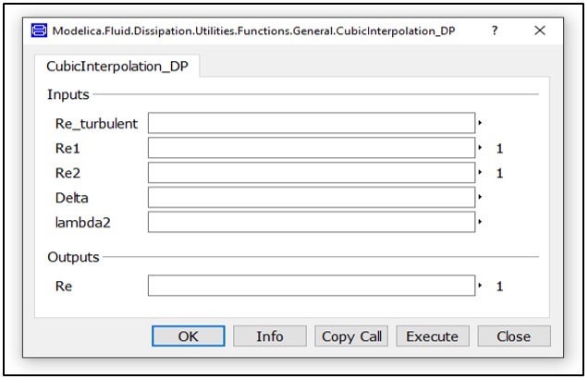Run the function with Execute

click(433, 336)
